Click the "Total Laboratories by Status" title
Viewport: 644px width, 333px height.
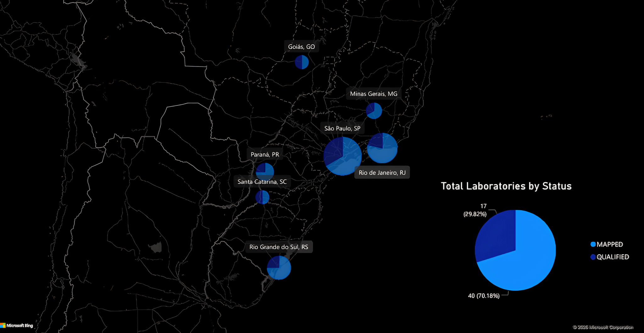click(506, 186)
